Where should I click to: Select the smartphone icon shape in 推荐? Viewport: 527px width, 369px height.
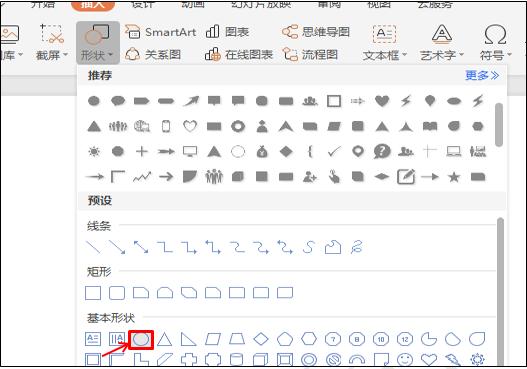(x=166, y=126)
